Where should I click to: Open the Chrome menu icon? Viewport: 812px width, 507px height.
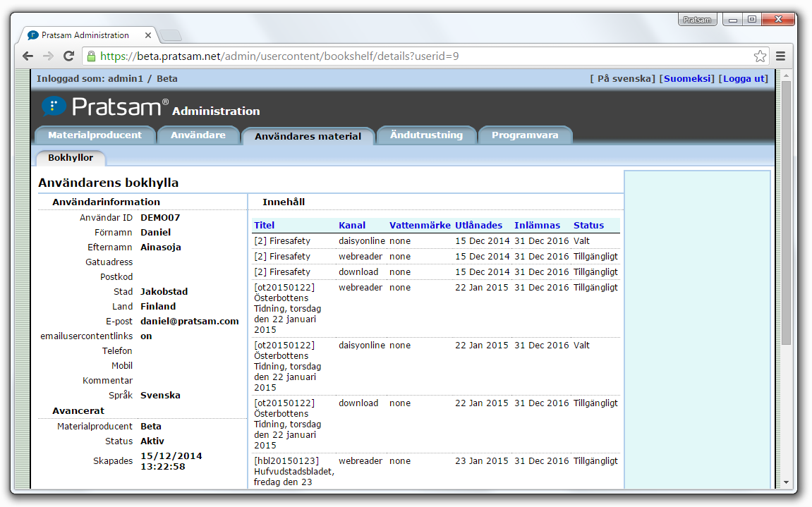[780, 55]
